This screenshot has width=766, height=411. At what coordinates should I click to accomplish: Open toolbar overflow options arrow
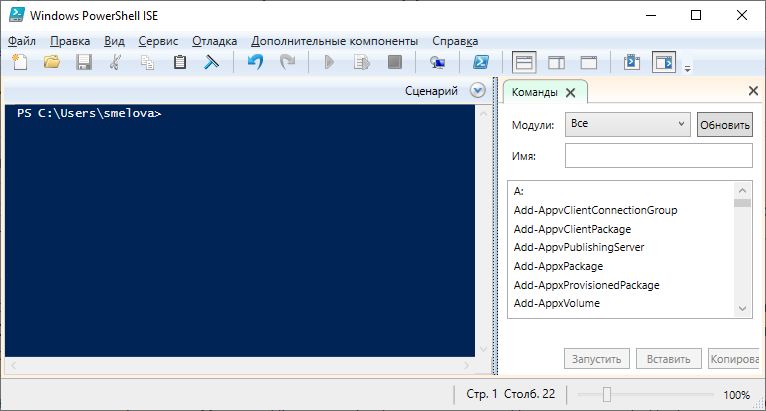click(687, 68)
